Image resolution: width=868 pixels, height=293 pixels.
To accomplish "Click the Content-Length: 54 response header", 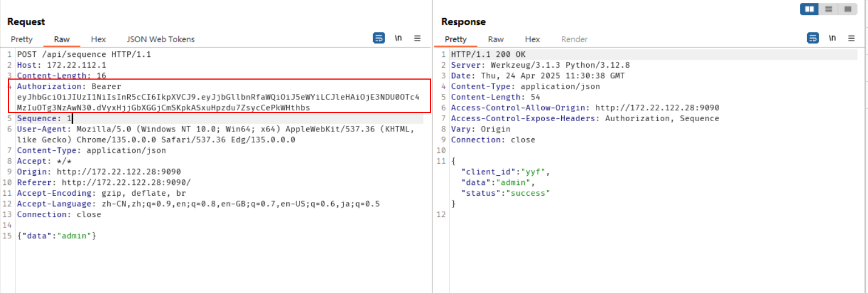I will point(495,97).
